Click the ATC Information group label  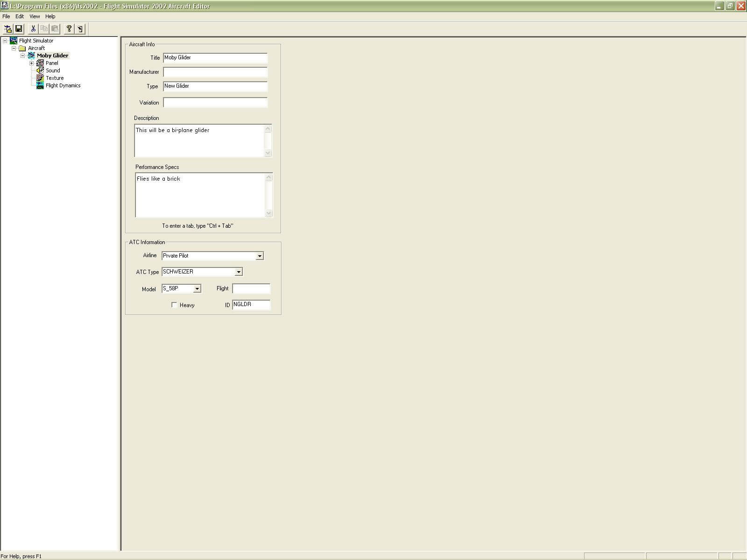[x=147, y=242]
